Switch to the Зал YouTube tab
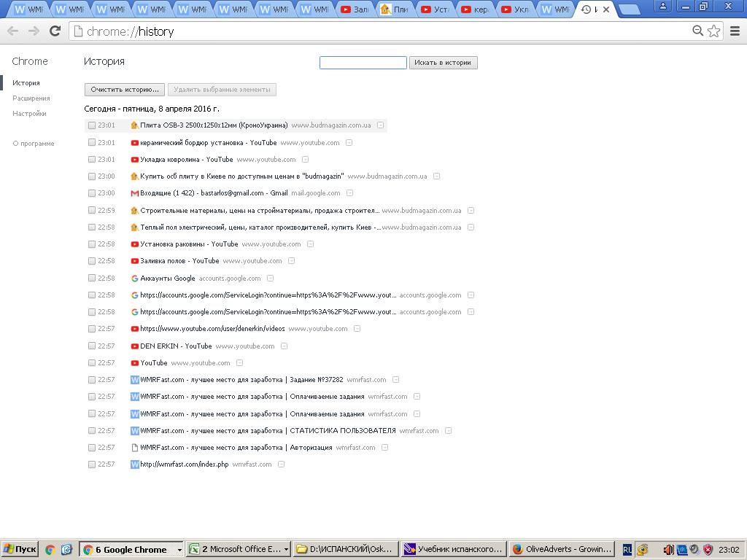747x560 pixels. [356, 9]
